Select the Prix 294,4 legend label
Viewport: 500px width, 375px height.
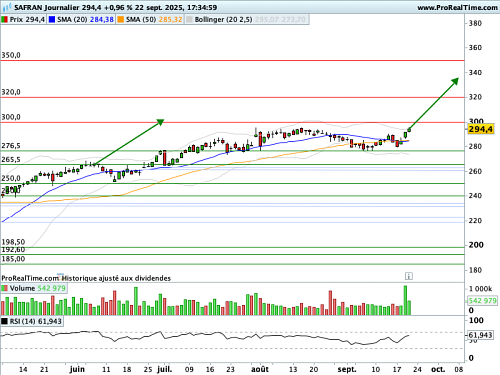coord(23,20)
